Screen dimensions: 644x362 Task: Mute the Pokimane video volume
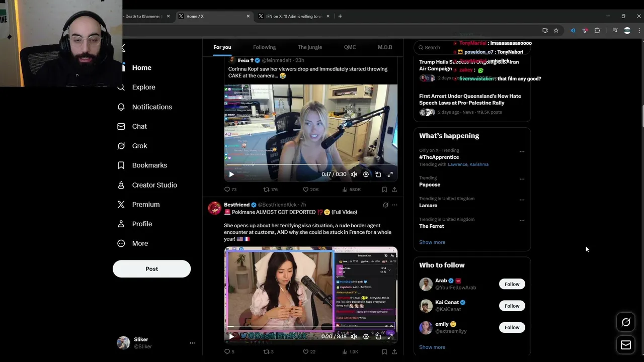[354, 336]
